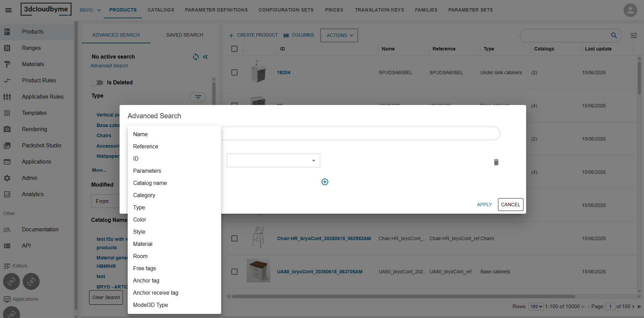Delete the search criterion with trash icon
Viewport: 644px width, 318px height.
click(x=496, y=162)
